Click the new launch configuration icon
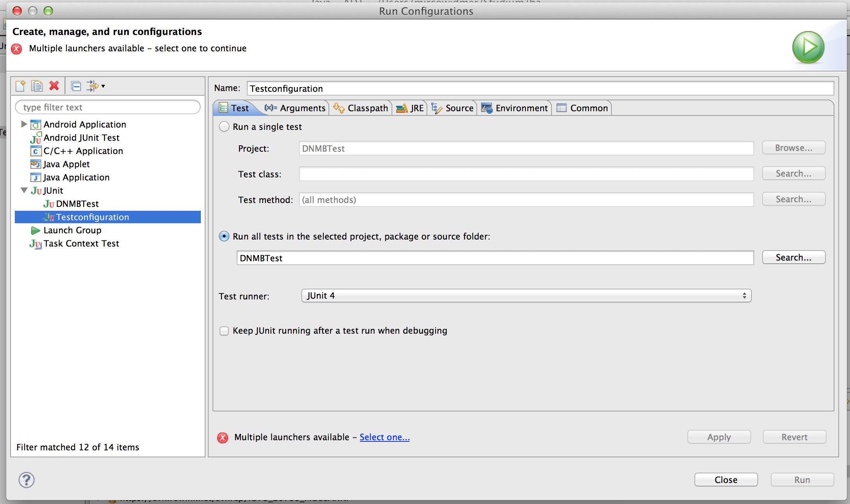 (20, 86)
